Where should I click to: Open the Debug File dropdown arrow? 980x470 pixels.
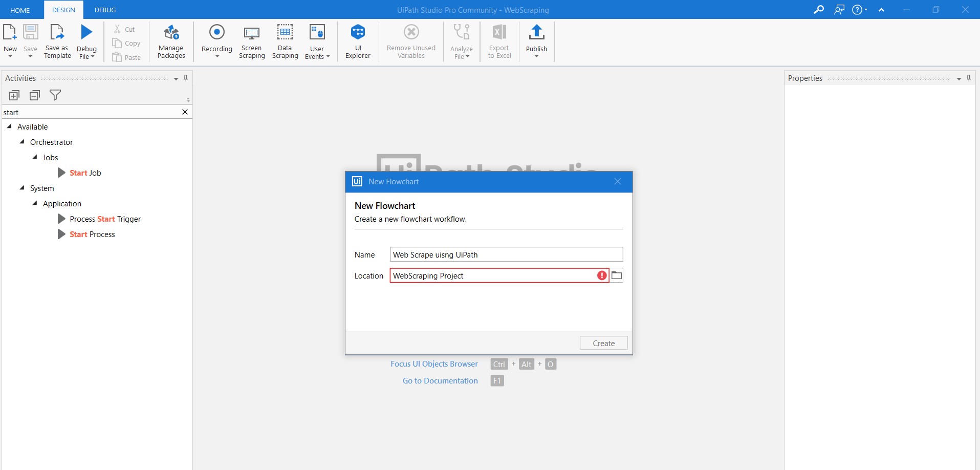point(93,57)
